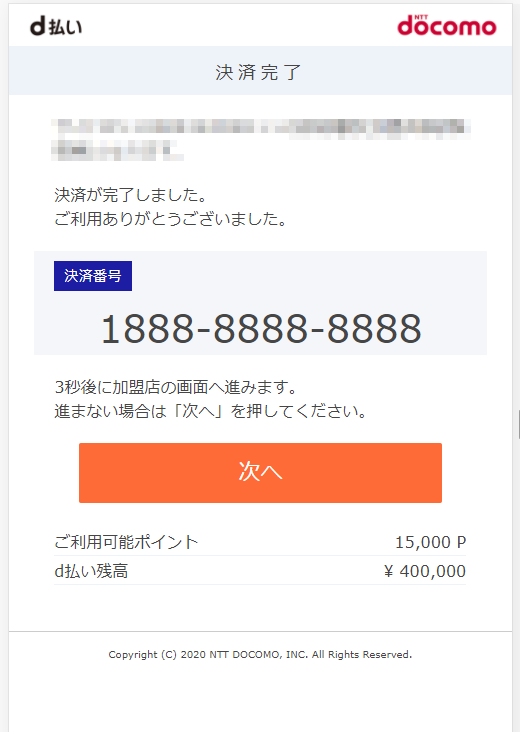Click the 決済完了 header title
The height and width of the screenshot is (732, 520).
coord(259,72)
